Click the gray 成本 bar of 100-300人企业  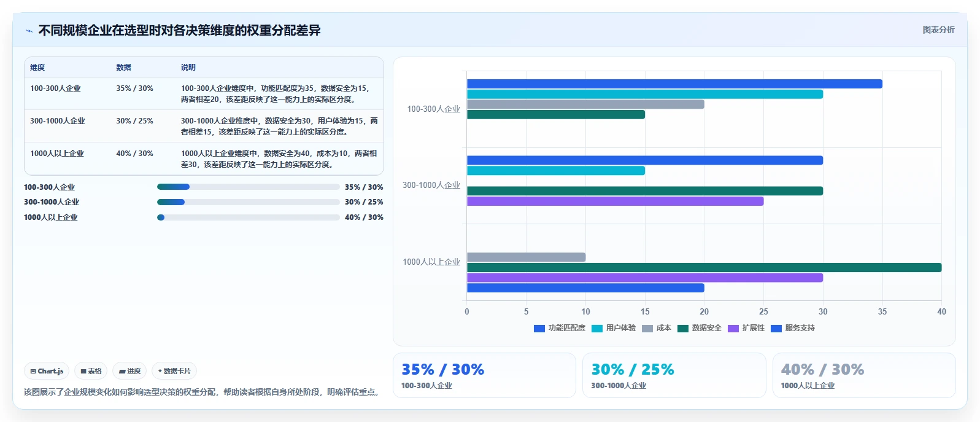[x=585, y=104]
